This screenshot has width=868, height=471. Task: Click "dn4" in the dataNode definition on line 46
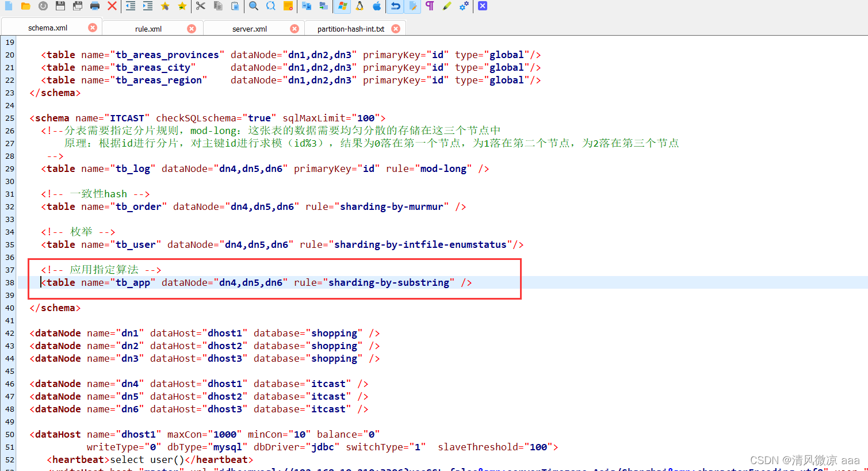point(130,384)
